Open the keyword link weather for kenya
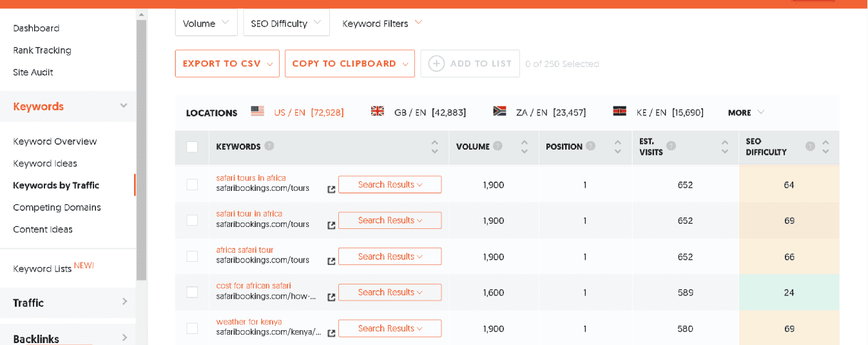 (249, 322)
